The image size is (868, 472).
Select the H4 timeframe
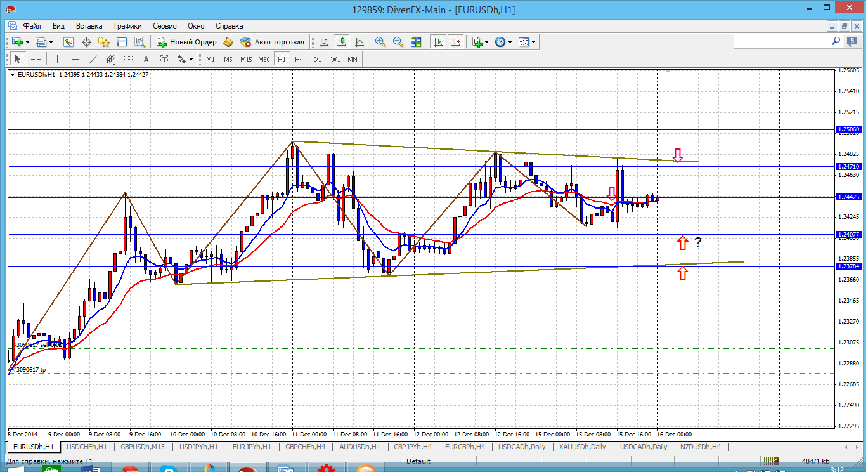coord(299,59)
